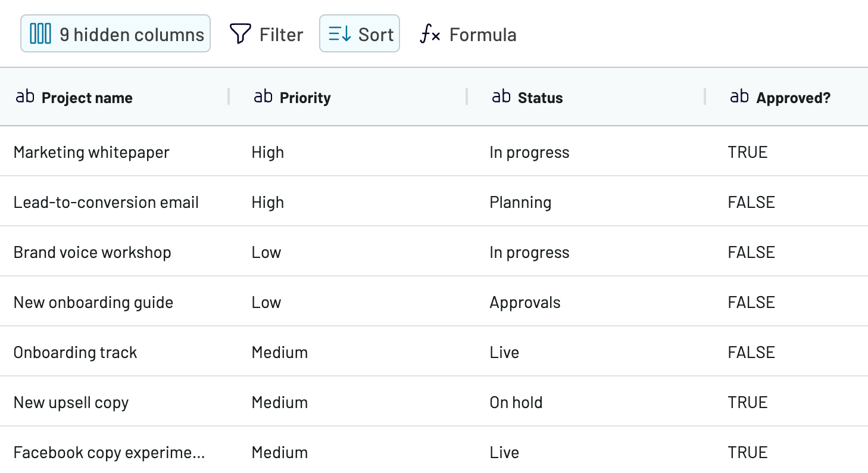Click Medium priority for Onboarding track
This screenshot has width=868, height=473.
pos(280,353)
